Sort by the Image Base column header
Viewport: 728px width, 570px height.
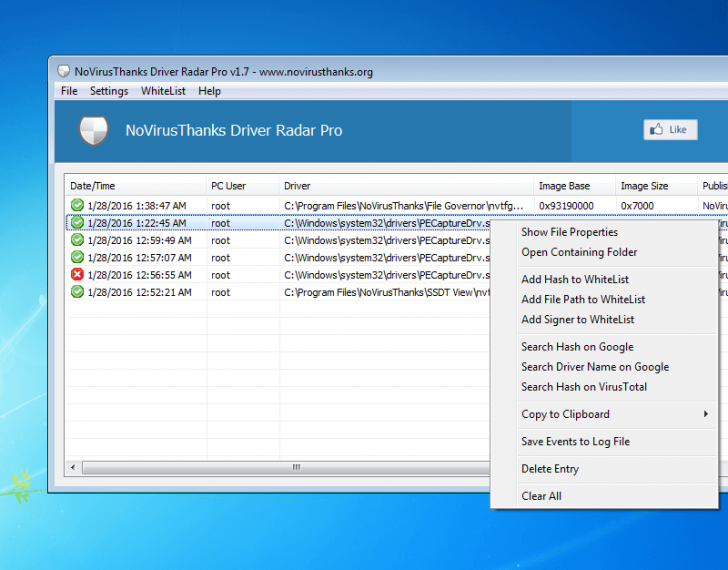click(x=574, y=186)
